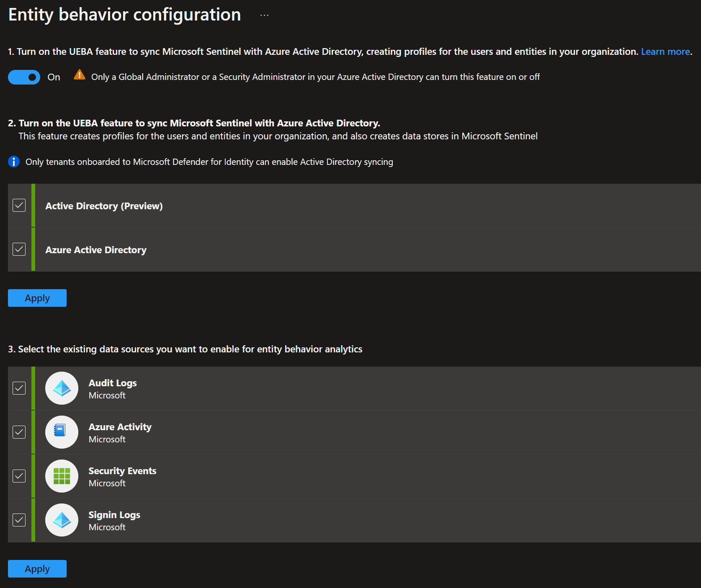
Task: Click the Entity behavior configuration page title
Action: point(125,15)
